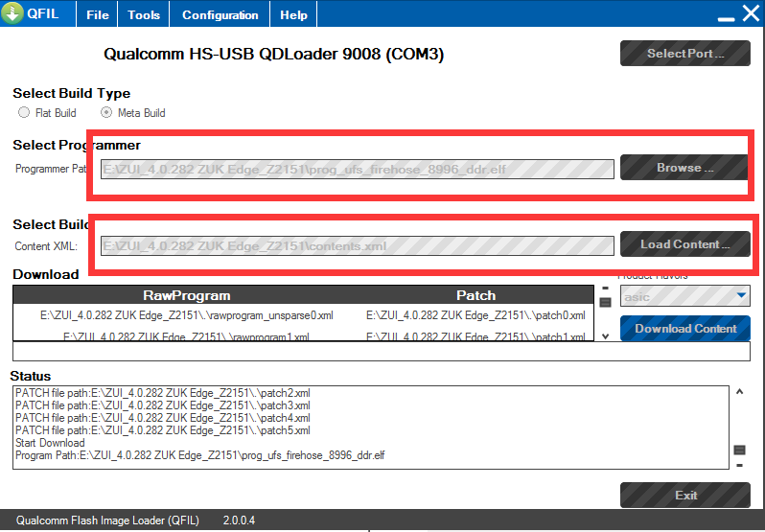Click the Program Path status line

point(200,455)
